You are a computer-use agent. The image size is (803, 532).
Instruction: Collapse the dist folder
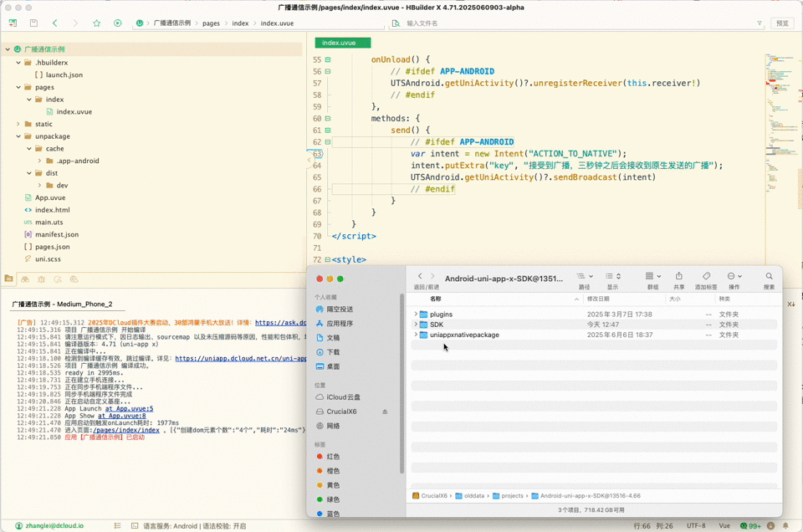[x=29, y=173]
